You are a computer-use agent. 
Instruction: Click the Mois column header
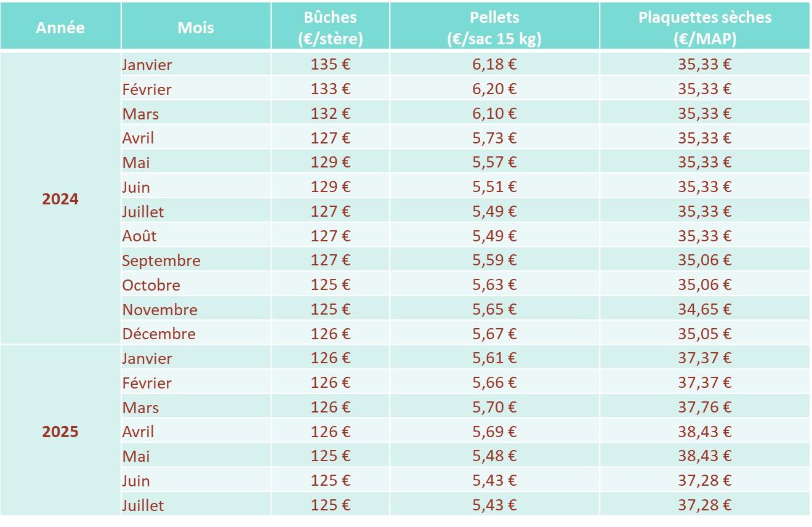click(x=196, y=27)
